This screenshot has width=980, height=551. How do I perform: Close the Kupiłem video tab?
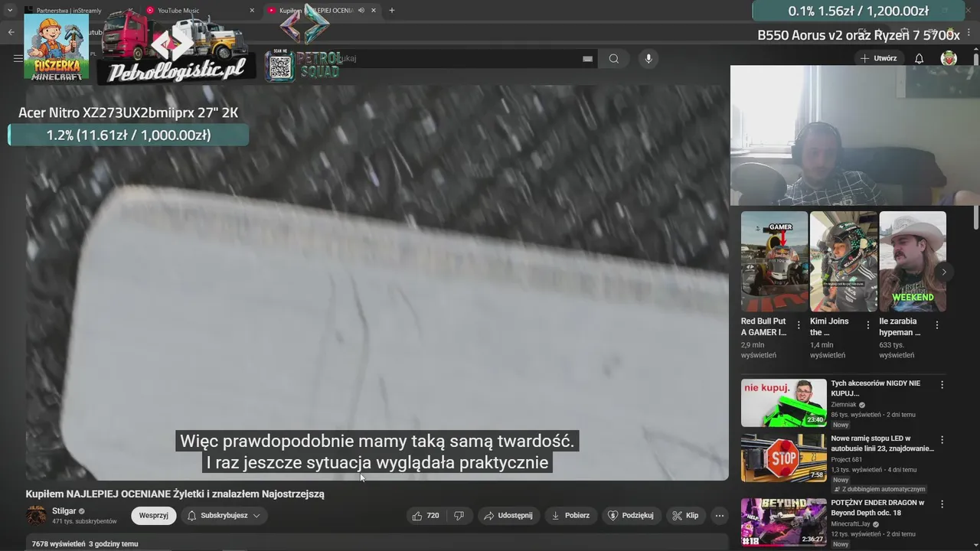(x=374, y=11)
